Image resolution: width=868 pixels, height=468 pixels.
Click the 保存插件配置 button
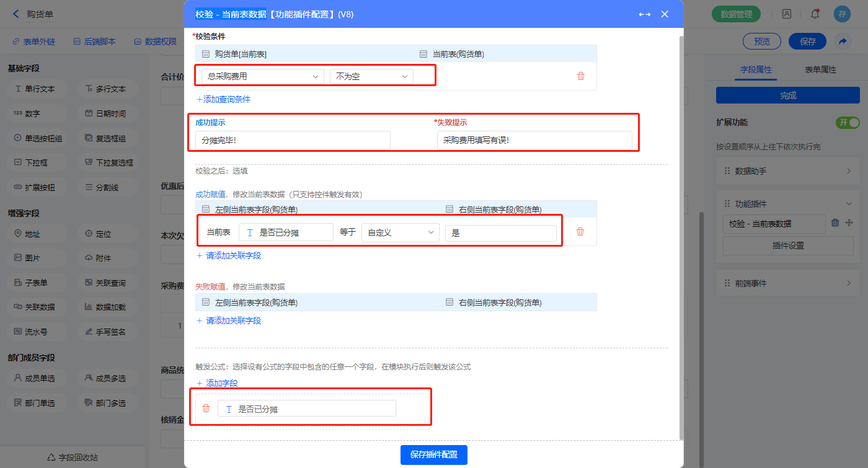tap(433, 454)
